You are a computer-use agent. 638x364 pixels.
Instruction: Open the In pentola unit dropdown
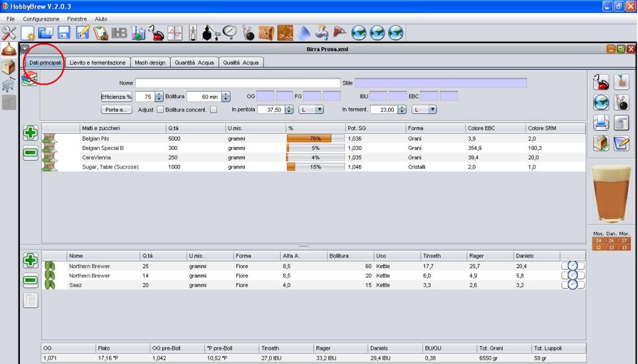pyautogui.click(x=311, y=110)
